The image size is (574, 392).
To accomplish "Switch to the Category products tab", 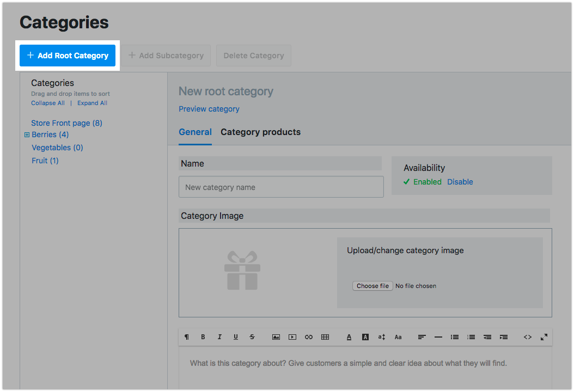I will tap(260, 132).
